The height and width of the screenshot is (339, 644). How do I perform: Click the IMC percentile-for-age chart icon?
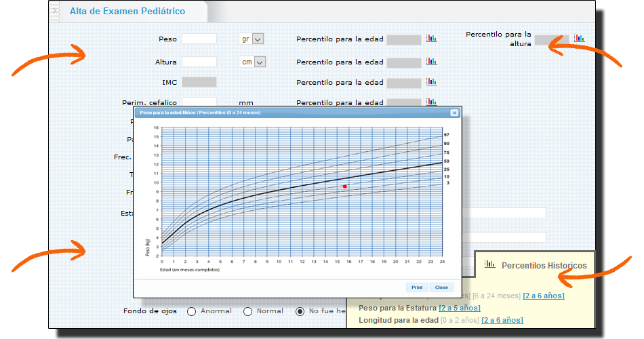tap(431, 82)
